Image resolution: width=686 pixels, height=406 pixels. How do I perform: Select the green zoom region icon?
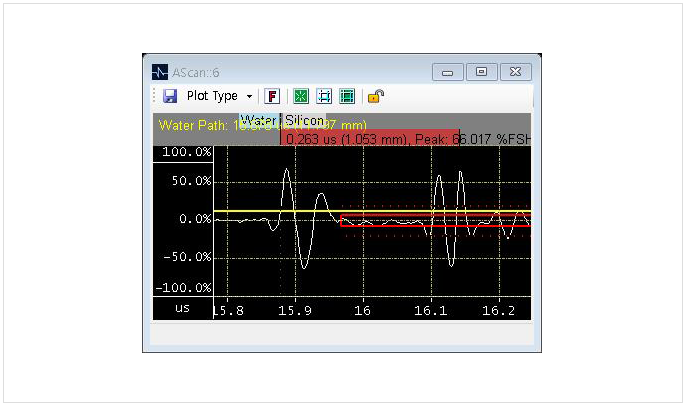point(324,96)
